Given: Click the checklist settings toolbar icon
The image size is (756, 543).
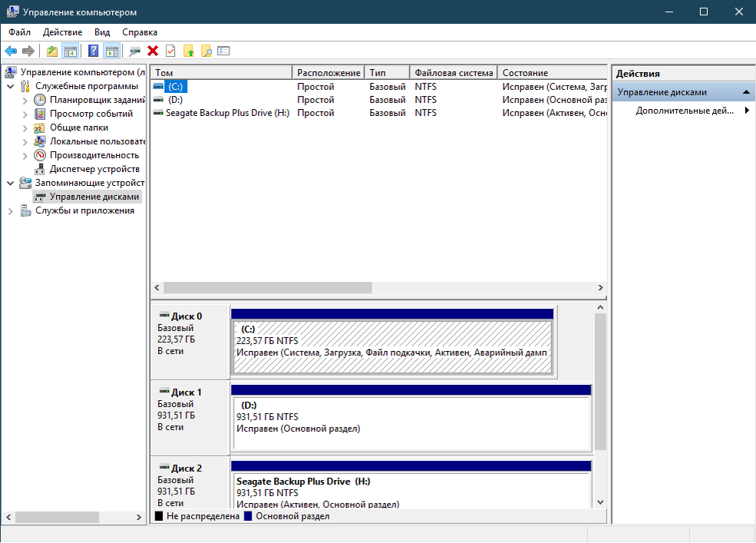Looking at the screenshot, I should coord(223,51).
